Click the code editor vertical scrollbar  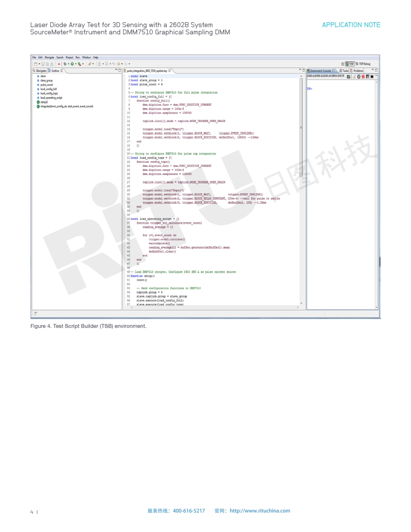click(x=302, y=151)
